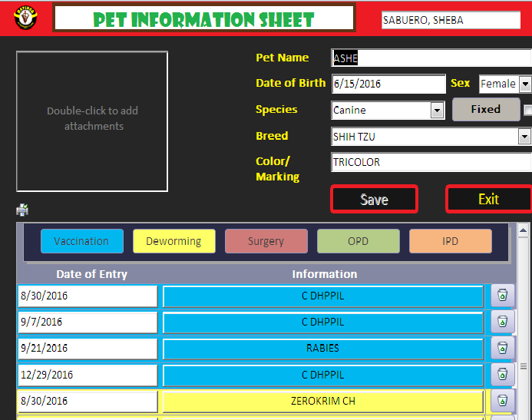The image size is (532, 420).
Task: Delete the ZEROKRIM CH deworming entry
Action: [x=502, y=401]
